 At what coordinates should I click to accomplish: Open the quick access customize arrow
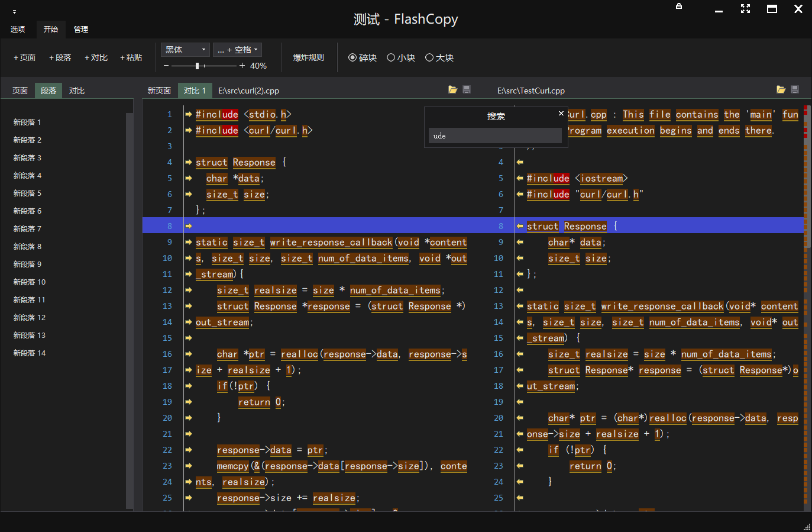(x=14, y=11)
